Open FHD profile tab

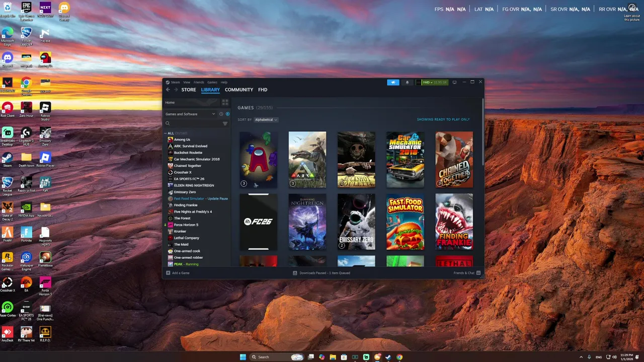[x=263, y=89]
